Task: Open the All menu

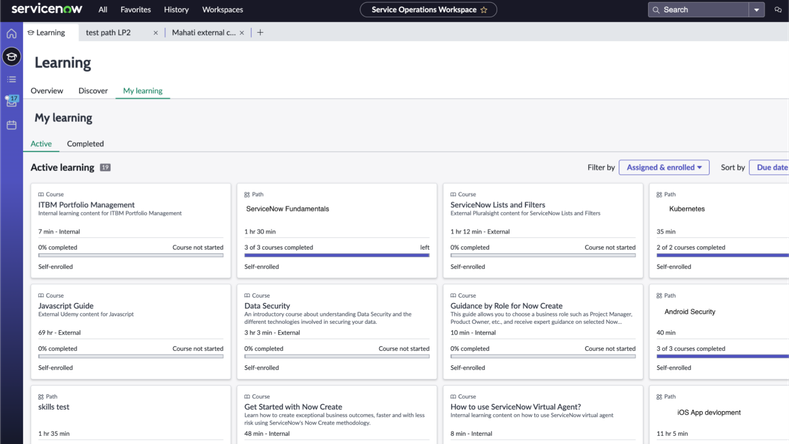Action: click(103, 10)
